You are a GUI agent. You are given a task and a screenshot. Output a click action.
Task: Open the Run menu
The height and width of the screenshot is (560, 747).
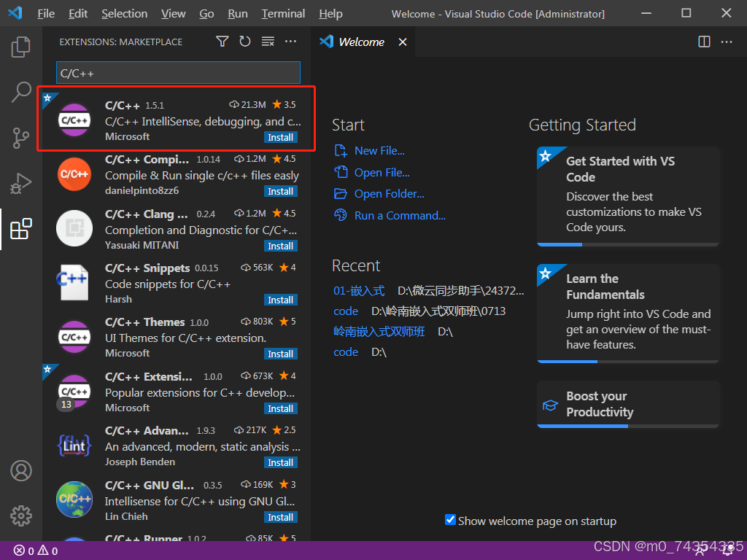[237, 13]
